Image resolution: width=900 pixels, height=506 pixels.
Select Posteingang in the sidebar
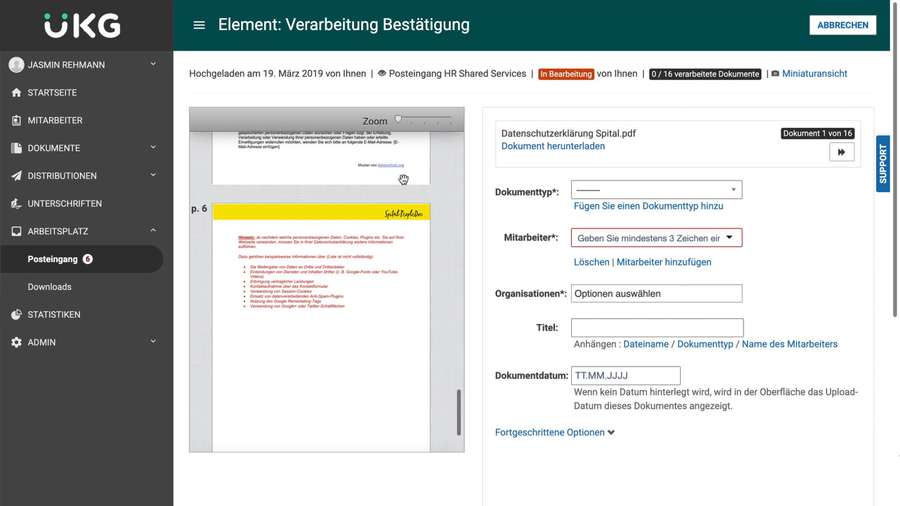(x=53, y=259)
